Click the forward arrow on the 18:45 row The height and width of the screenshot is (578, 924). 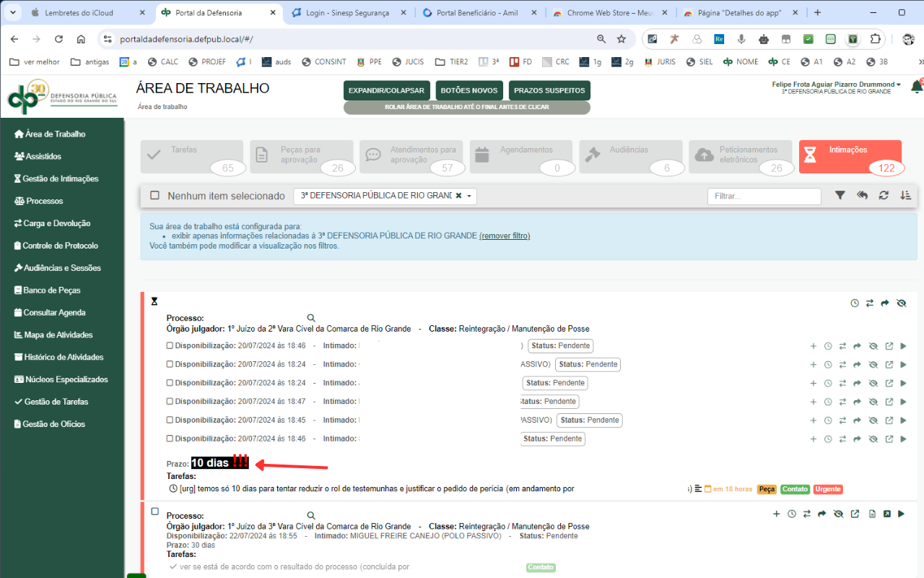(x=858, y=420)
